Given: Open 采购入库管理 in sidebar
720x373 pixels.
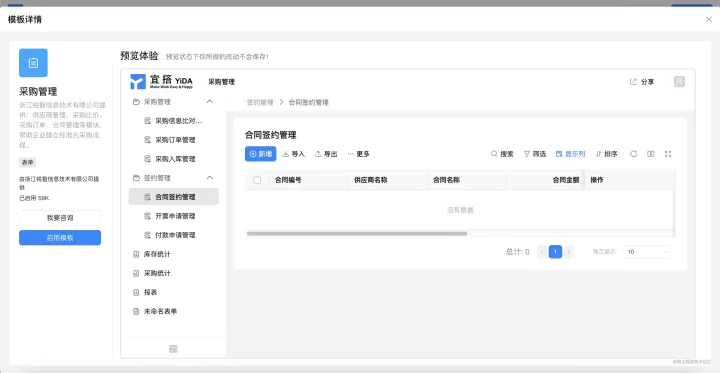Looking at the screenshot, I should tap(174, 159).
